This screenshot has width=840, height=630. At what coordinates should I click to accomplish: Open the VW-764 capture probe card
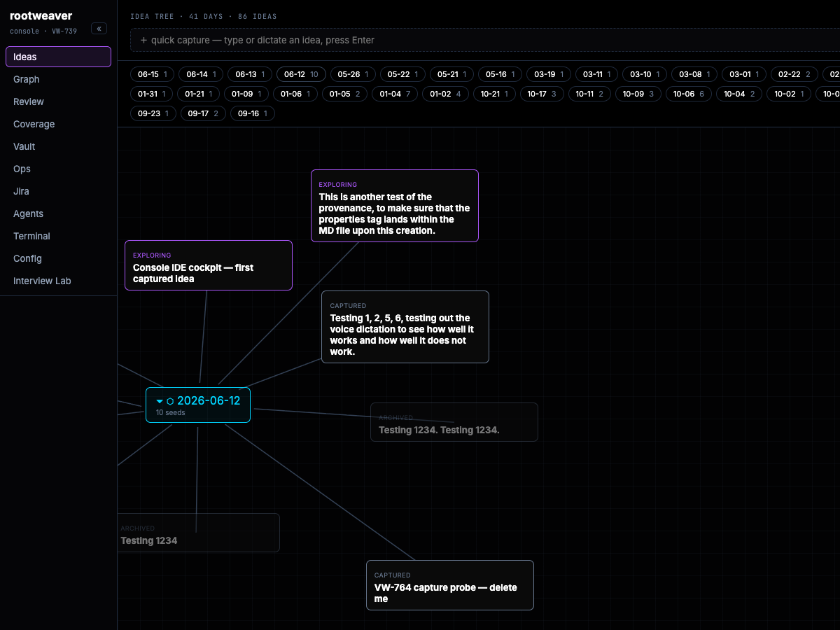click(x=450, y=585)
